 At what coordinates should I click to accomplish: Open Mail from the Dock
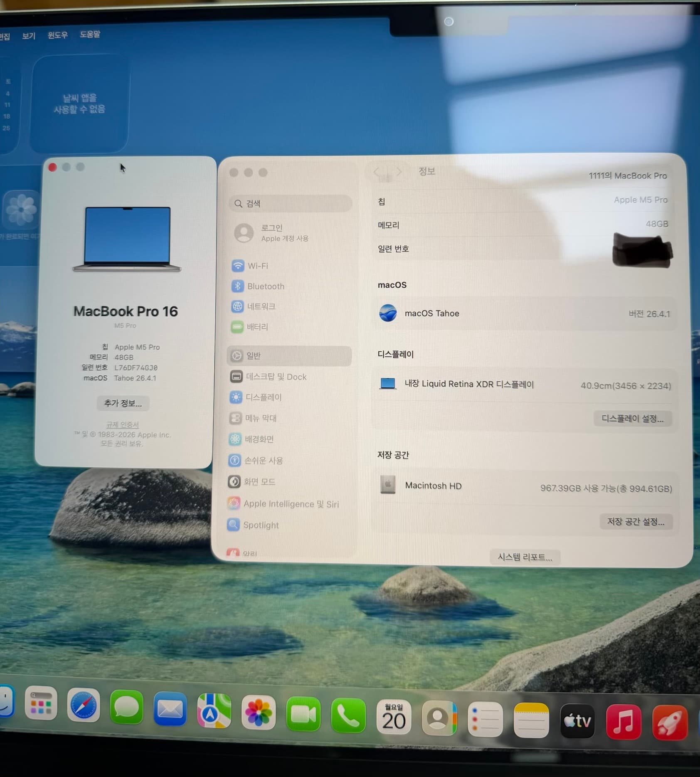coord(170,709)
